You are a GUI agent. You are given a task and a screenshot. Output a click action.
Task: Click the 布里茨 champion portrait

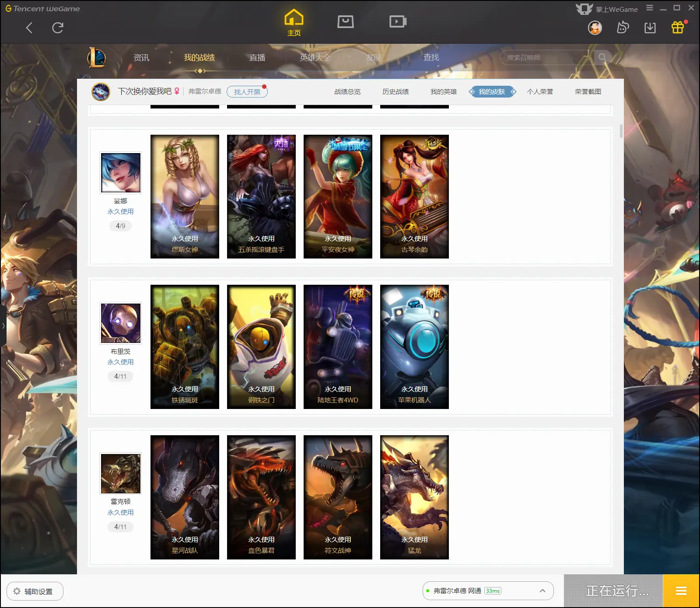click(x=121, y=323)
